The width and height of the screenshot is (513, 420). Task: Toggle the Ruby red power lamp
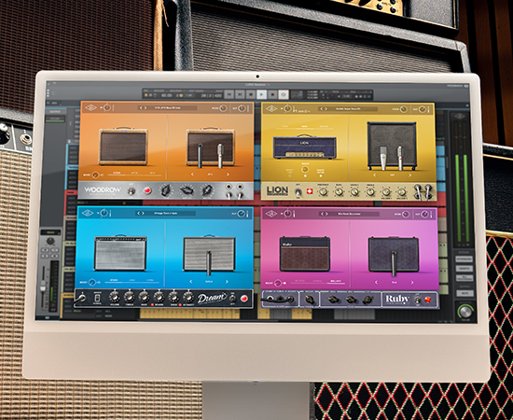click(427, 300)
